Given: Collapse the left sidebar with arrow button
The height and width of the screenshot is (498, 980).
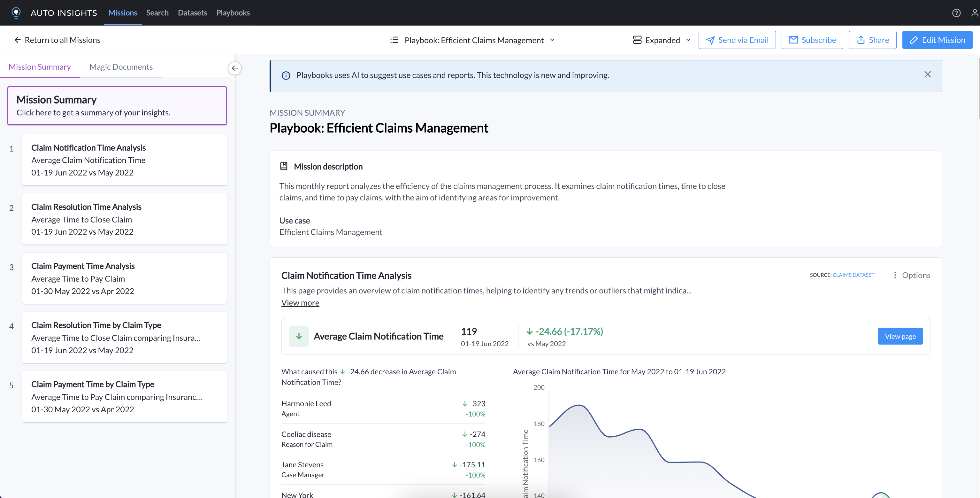Looking at the screenshot, I should [x=235, y=68].
